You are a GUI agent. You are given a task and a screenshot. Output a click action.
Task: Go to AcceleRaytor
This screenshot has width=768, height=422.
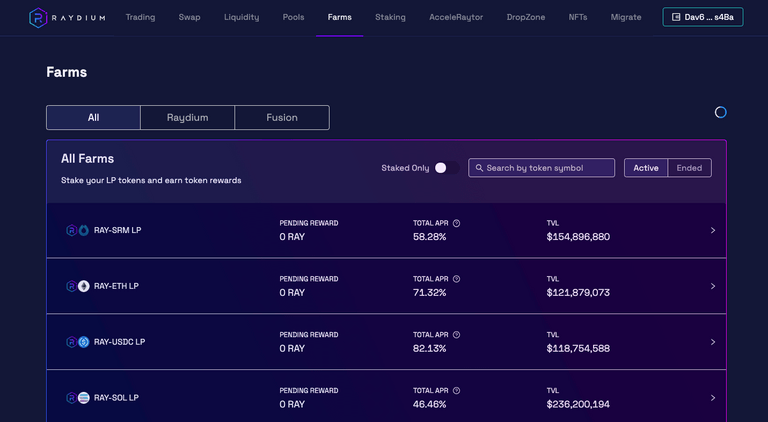tap(456, 17)
